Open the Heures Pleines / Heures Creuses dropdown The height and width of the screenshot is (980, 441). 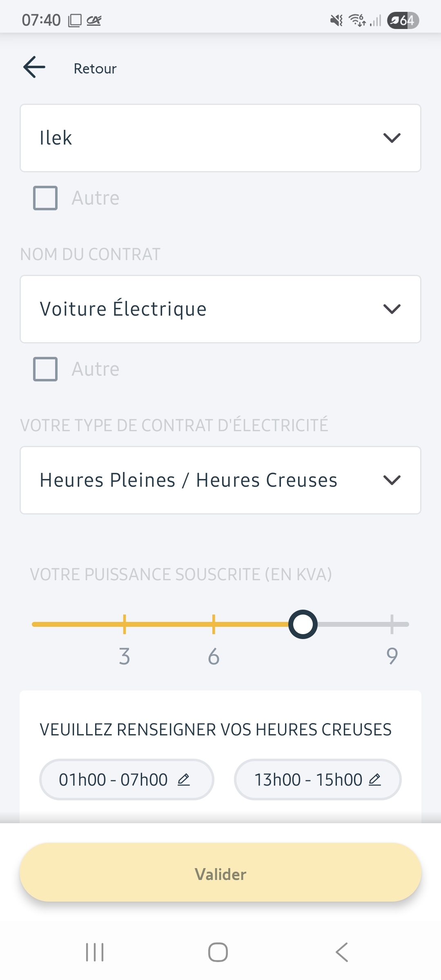point(220,480)
